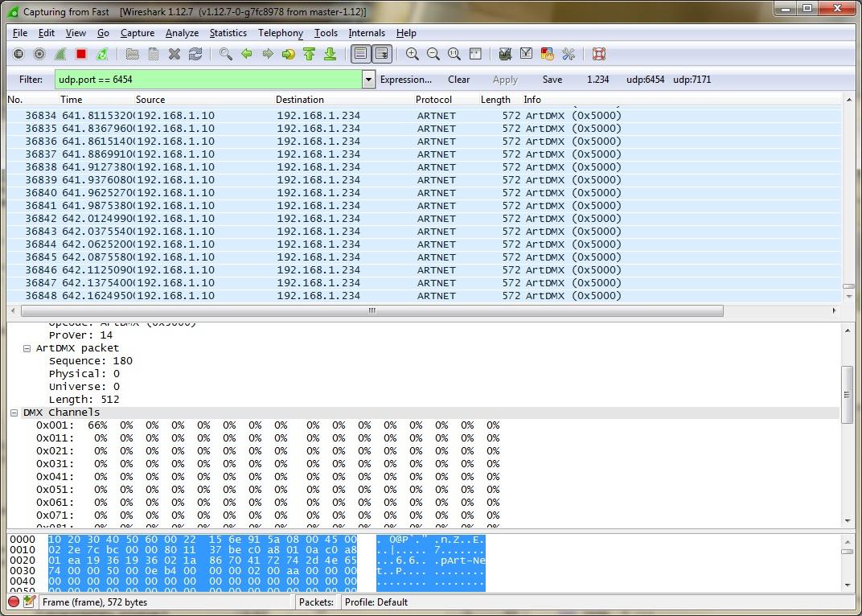
Task: Zoom out on packet text
Action: [x=433, y=54]
